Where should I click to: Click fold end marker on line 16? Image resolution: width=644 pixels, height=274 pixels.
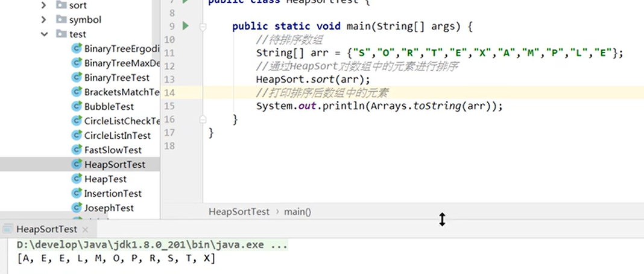pyautogui.click(x=202, y=119)
